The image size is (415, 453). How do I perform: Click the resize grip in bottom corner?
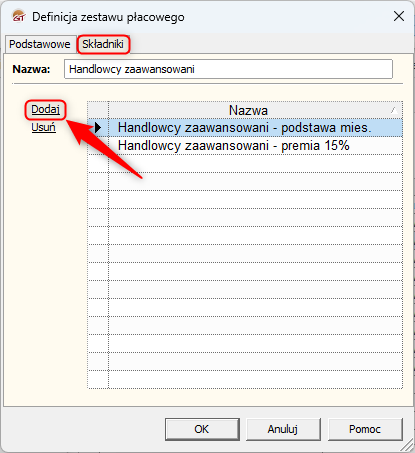click(x=407, y=445)
